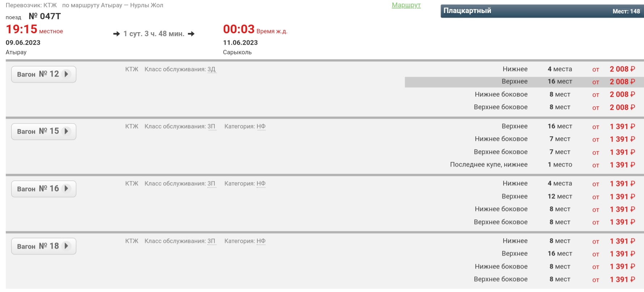This screenshot has width=644, height=292.
Task: Select the Плацкартный class header tab
Action: click(x=542, y=11)
